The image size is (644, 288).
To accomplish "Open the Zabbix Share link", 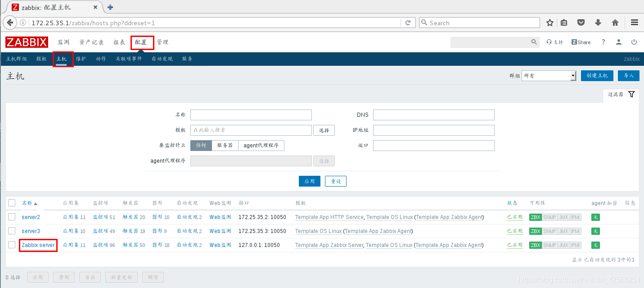I will click(x=581, y=42).
